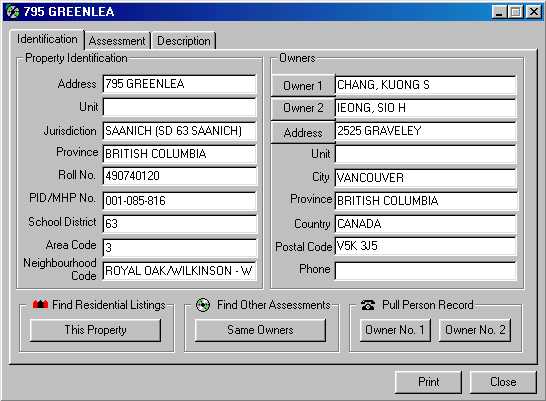Click the red houses Find Residential Listings icon
This screenshot has width=546, height=401.
40,305
